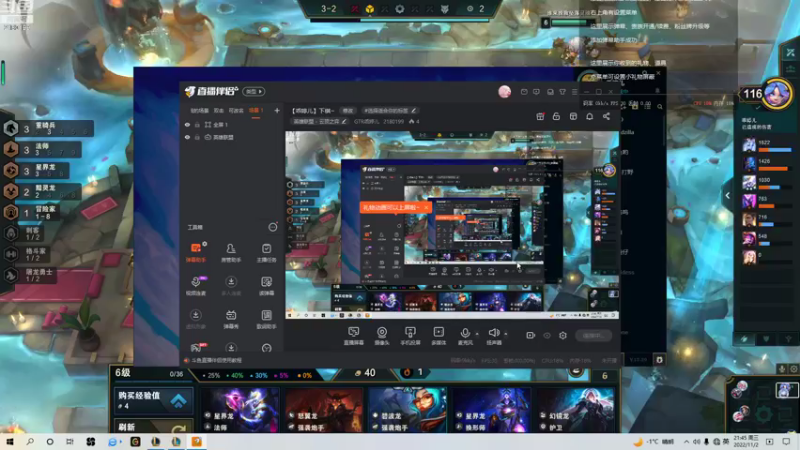Open the Windows Start menu
The height and width of the screenshot is (450, 800).
point(10,442)
